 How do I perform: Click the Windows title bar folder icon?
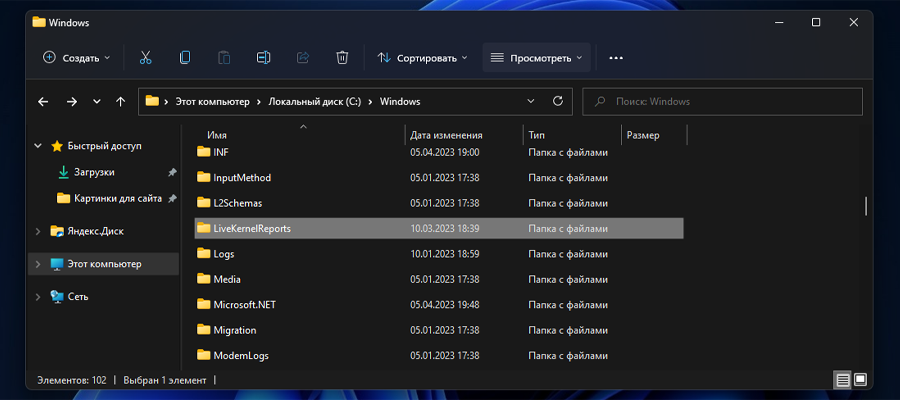pyautogui.click(x=39, y=22)
